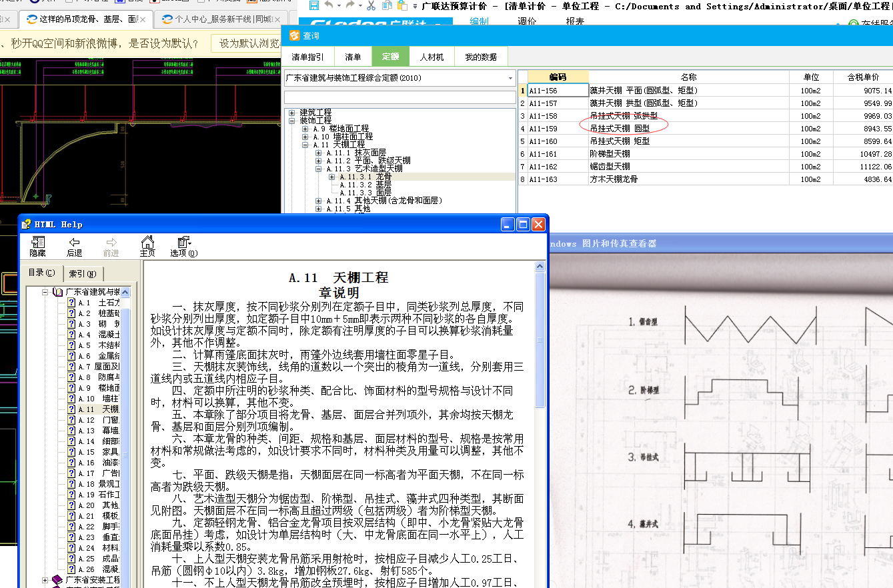Click cell A11-159 in the code column
Viewport: 893px width, 588px height.
(558, 129)
